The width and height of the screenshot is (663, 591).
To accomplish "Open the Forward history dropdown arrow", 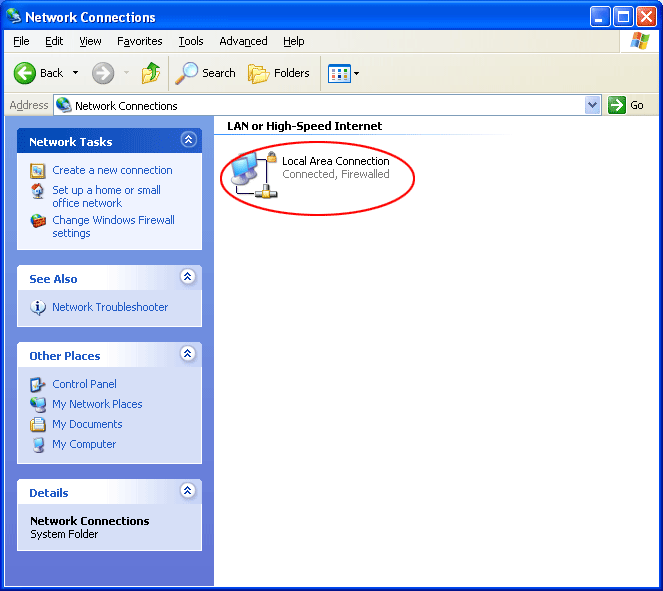I will (x=126, y=73).
